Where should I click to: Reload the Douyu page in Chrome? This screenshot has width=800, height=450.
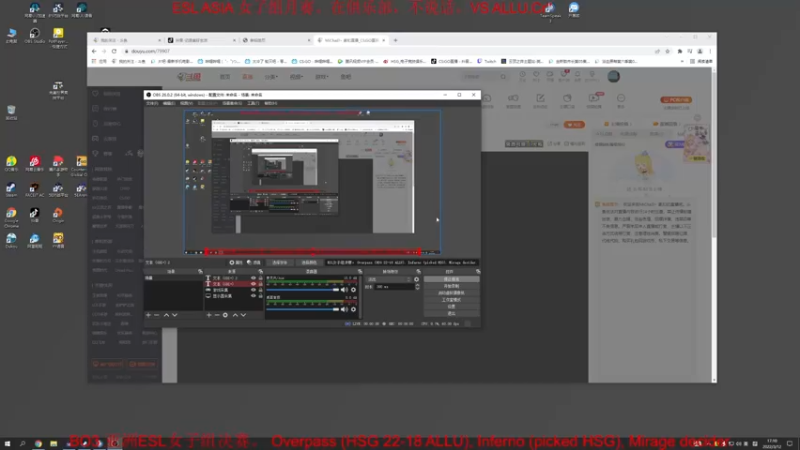[x=114, y=51]
